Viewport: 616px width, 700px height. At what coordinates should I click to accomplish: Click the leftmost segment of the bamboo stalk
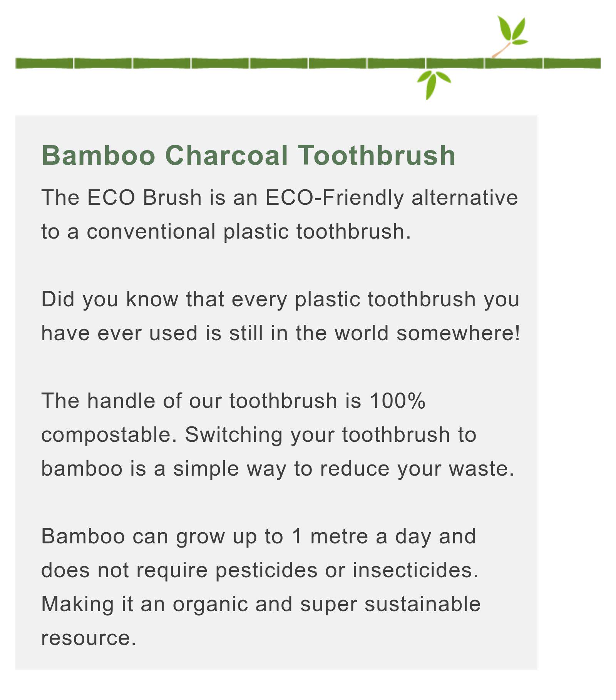44,63
